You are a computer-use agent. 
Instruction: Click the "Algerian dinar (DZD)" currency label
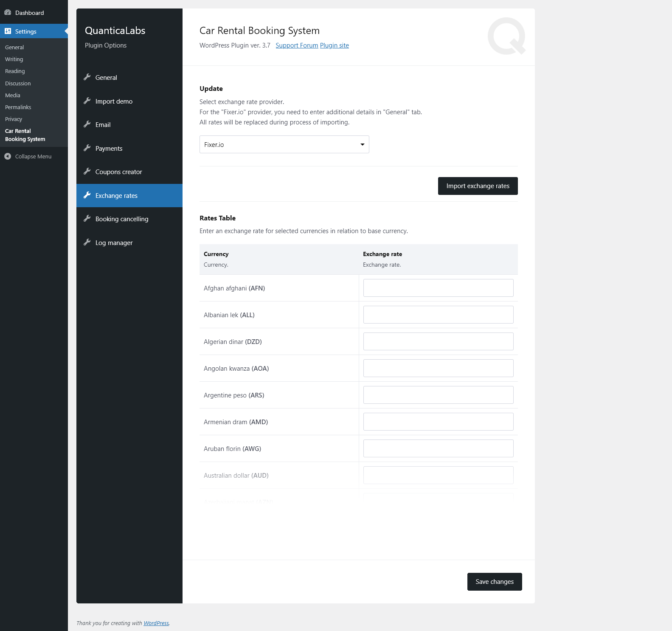point(233,342)
